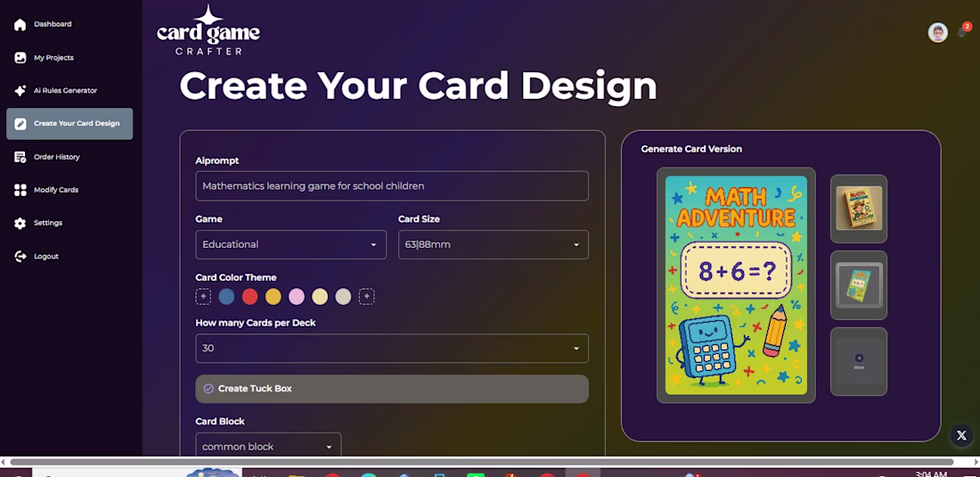Select the framed card thumbnail version
980x477 pixels.
(859, 285)
